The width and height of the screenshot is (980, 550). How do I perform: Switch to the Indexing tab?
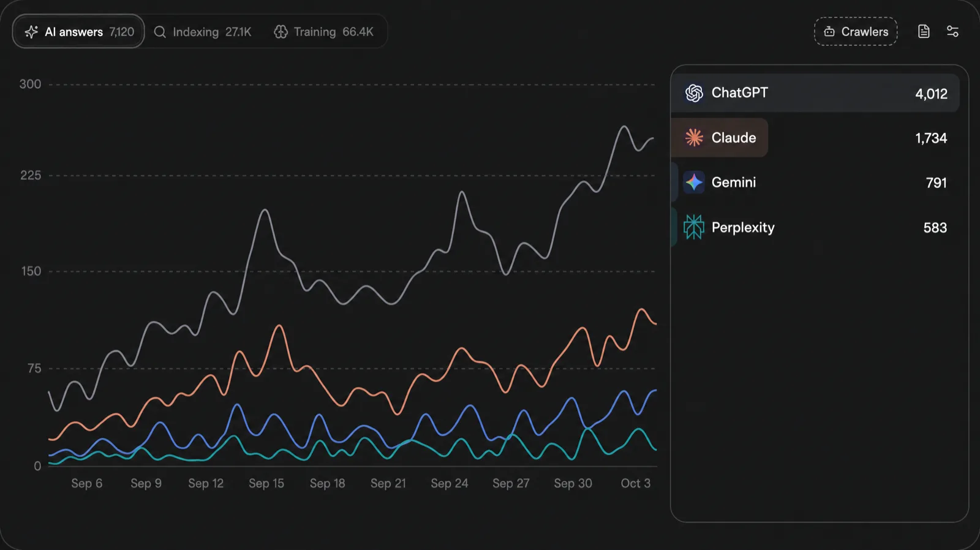[203, 32]
